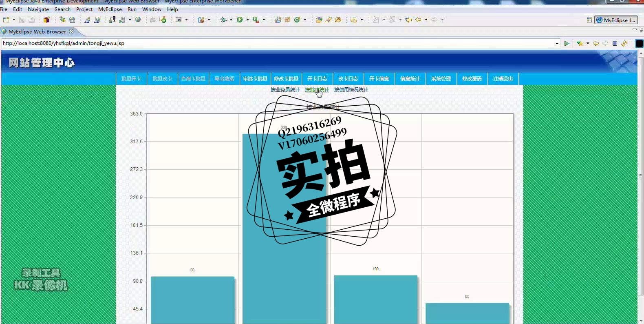Image resolution: width=644 pixels, height=324 pixels.
Task: Minimize the browser view panel
Action: pyautogui.click(x=634, y=30)
